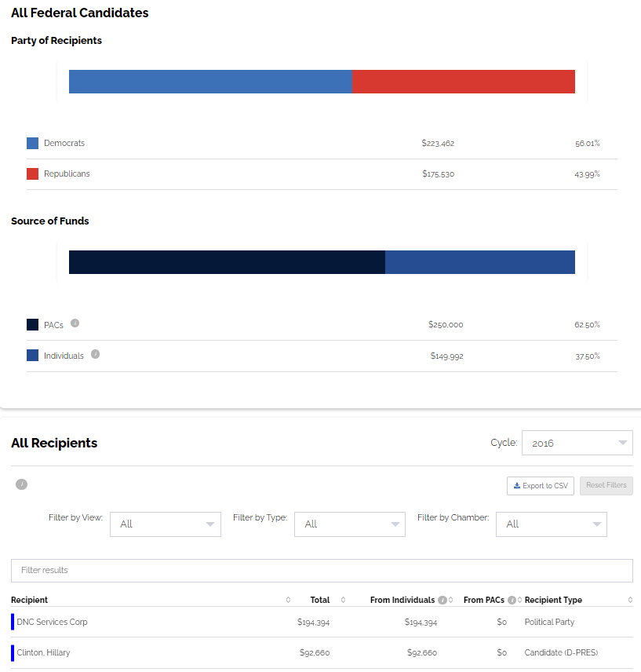641x672 pixels.
Task: Open the Cycle 2016 dropdown
Action: 577,443
